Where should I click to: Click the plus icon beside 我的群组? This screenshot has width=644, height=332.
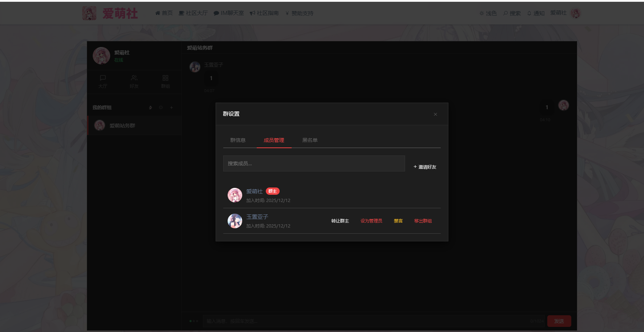171,107
